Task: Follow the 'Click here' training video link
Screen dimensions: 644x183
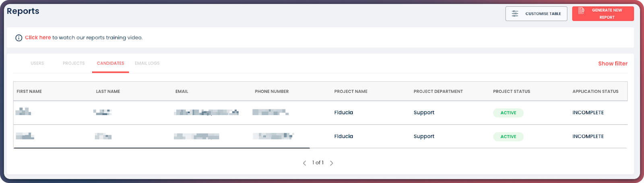Action: [38, 37]
